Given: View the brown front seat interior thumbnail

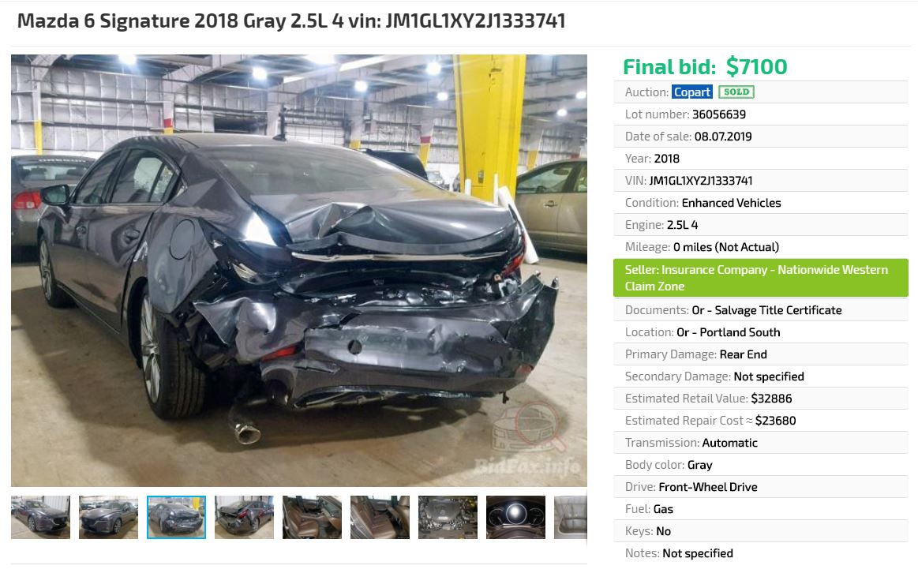Looking at the screenshot, I should point(312,517).
